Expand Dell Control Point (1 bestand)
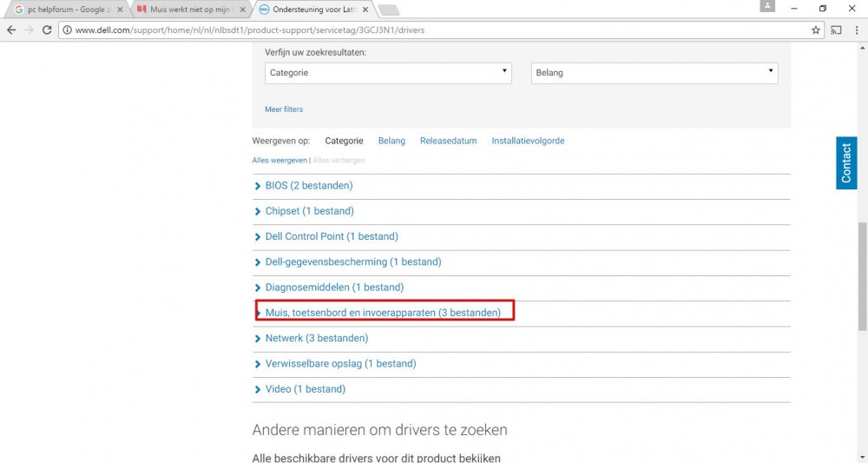The height and width of the screenshot is (463, 868). [332, 236]
